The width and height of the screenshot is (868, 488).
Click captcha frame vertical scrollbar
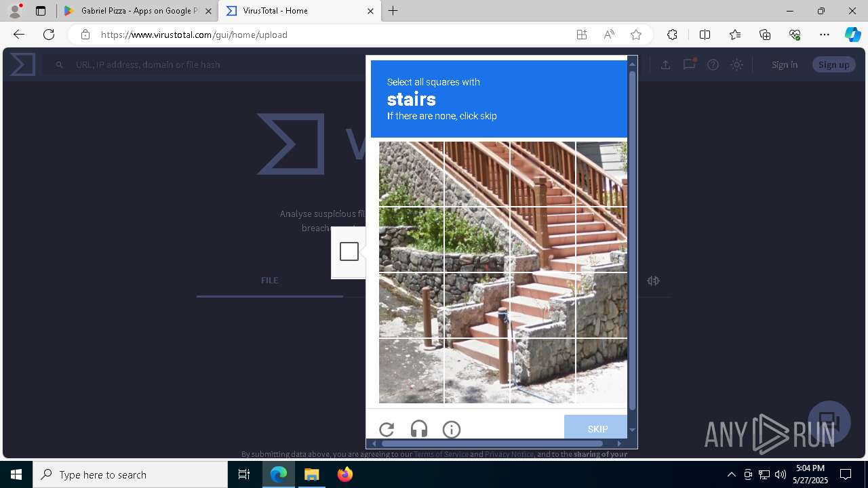(x=632, y=241)
